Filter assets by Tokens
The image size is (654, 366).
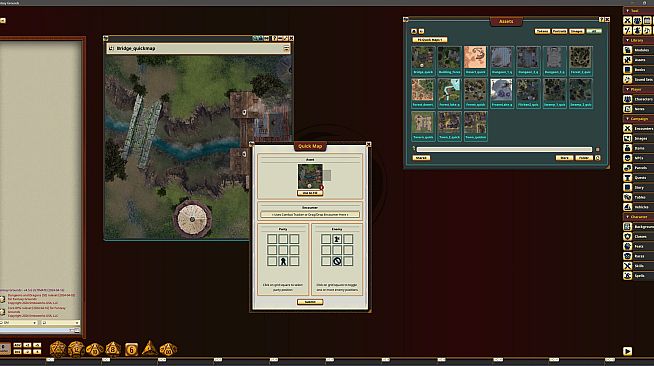[x=542, y=31]
